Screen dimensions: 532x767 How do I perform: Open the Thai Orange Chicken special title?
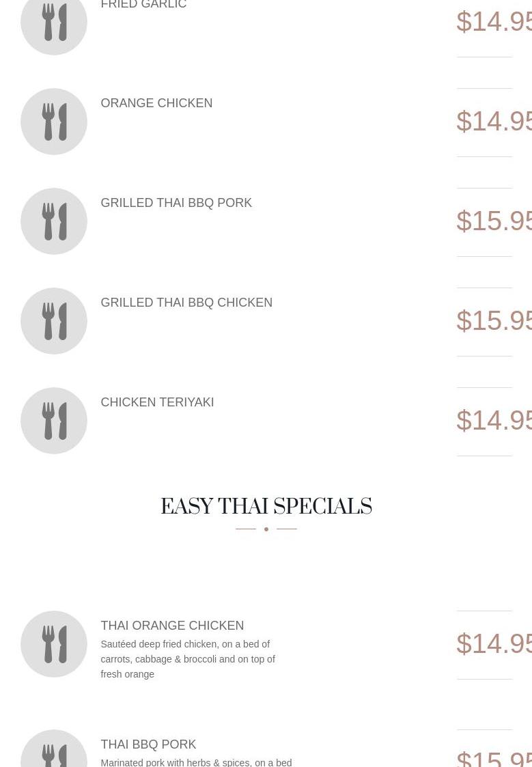tap(172, 626)
